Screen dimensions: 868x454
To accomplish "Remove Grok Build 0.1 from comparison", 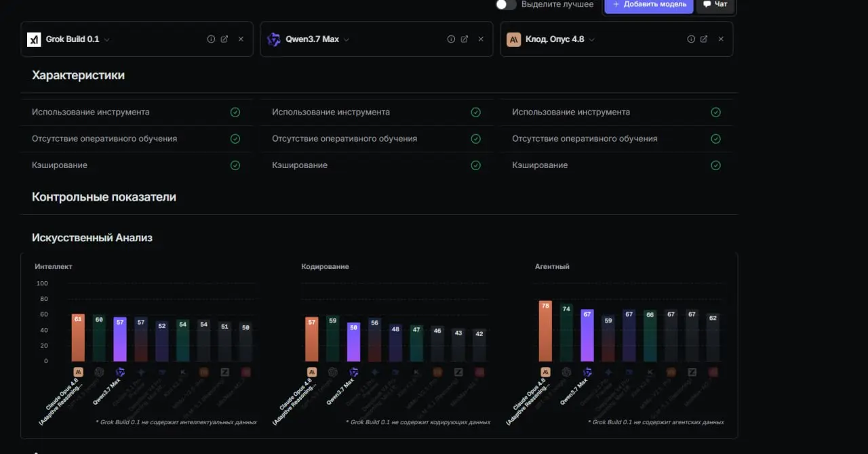I will pyautogui.click(x=241, y=39).
